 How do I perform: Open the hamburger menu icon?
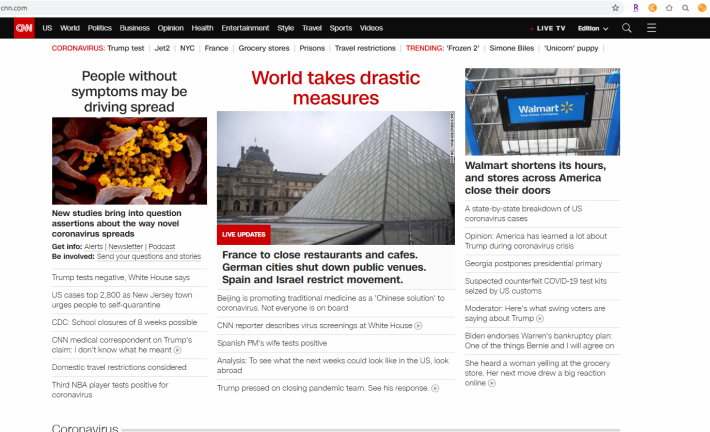pos(652,28)
